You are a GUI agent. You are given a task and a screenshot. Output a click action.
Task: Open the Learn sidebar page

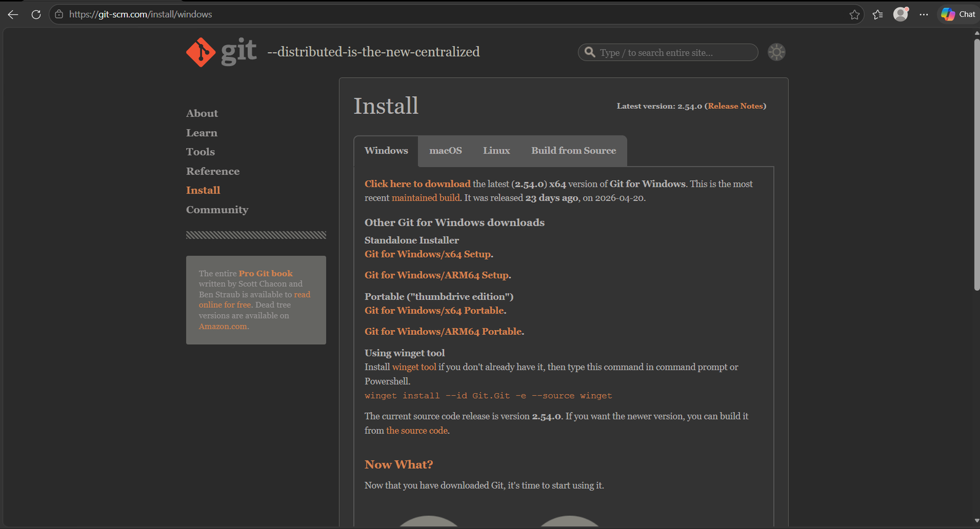click(x=202, y=133)
